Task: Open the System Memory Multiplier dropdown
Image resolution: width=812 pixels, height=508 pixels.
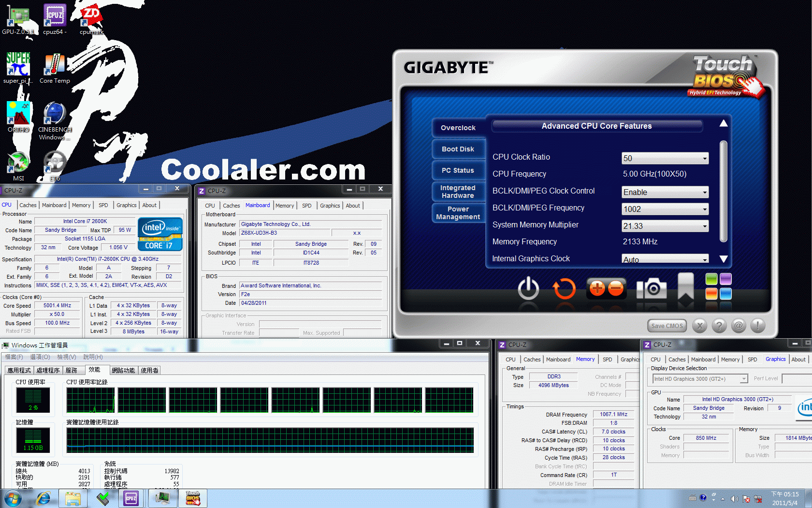Action: click(665, 226)
